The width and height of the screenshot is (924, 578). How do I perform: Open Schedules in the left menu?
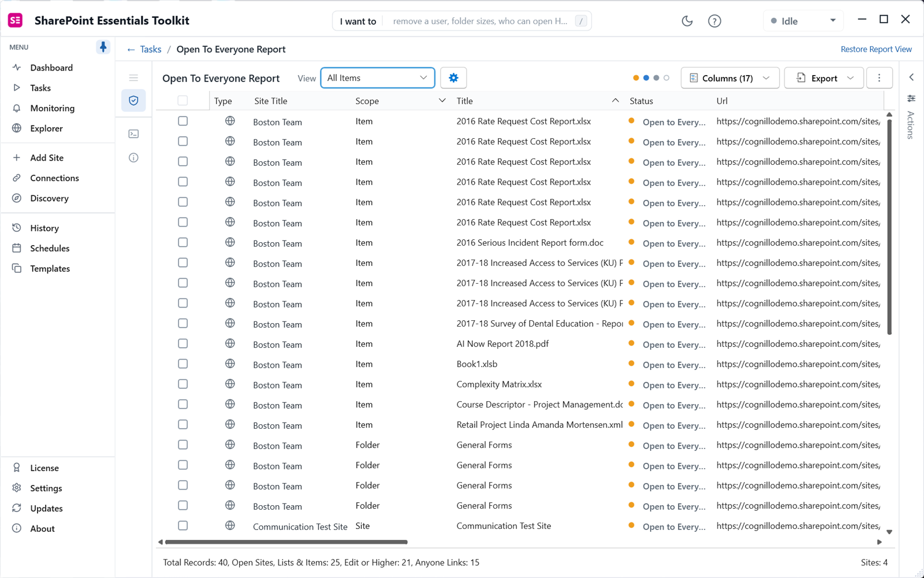(x=50, y=249)
